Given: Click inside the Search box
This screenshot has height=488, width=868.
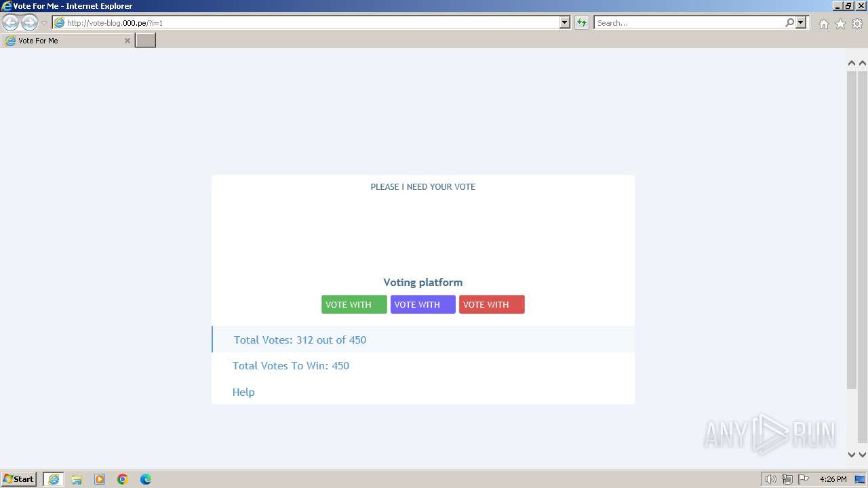Looking at the screenshot, I should pos(688,23).
